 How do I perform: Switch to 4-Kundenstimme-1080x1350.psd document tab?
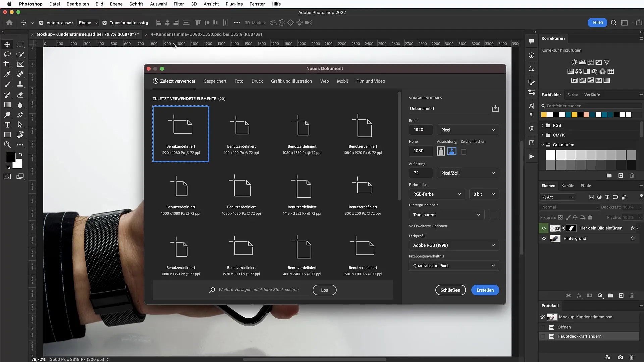[206, 34]
